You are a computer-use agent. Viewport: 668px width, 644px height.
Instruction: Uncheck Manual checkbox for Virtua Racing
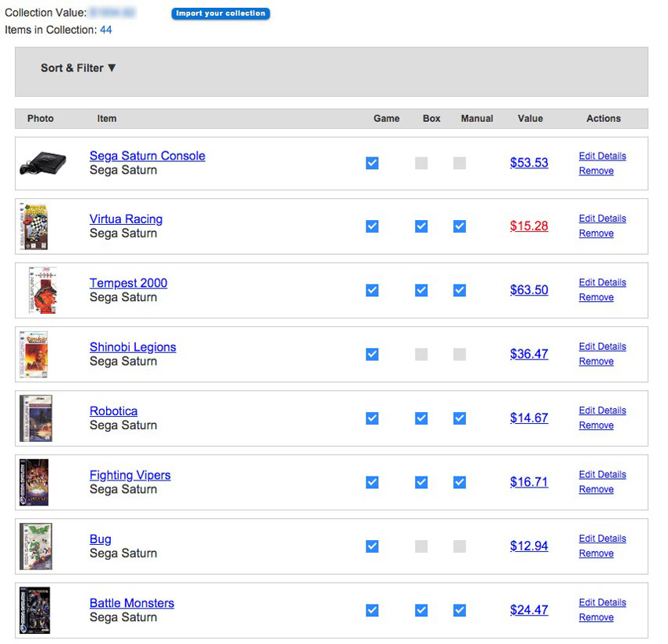point(459,226)
